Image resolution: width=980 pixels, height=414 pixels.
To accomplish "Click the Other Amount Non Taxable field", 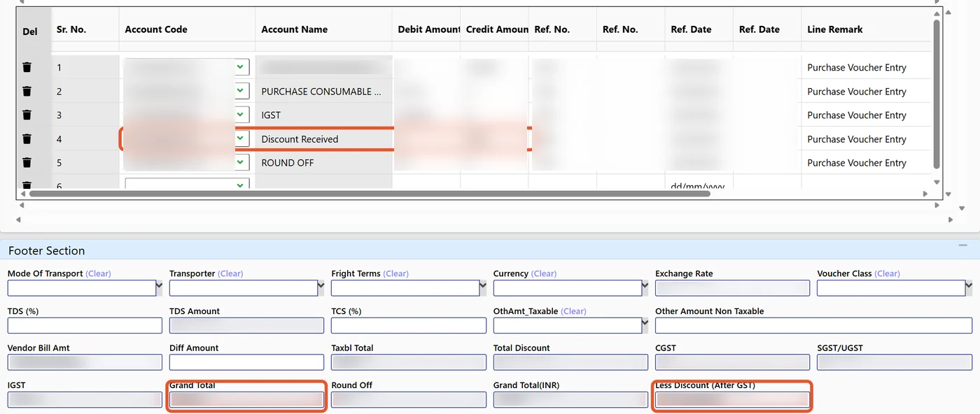I will pos(813,325).
